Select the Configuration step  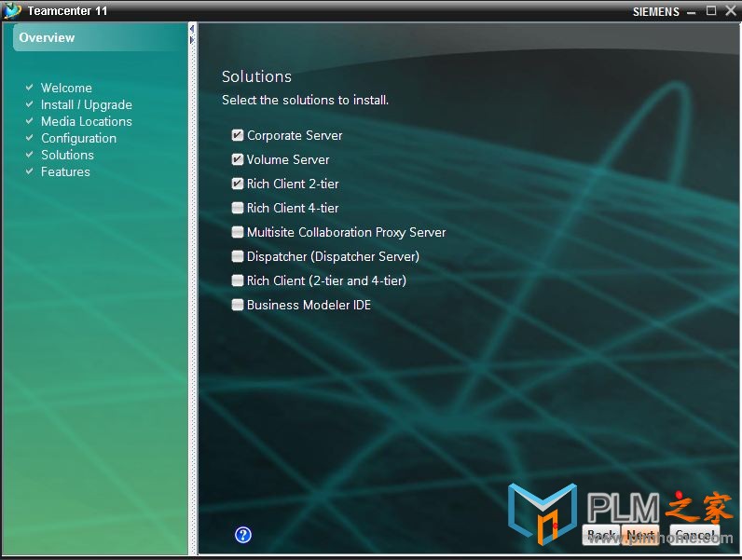click(78, 138)
